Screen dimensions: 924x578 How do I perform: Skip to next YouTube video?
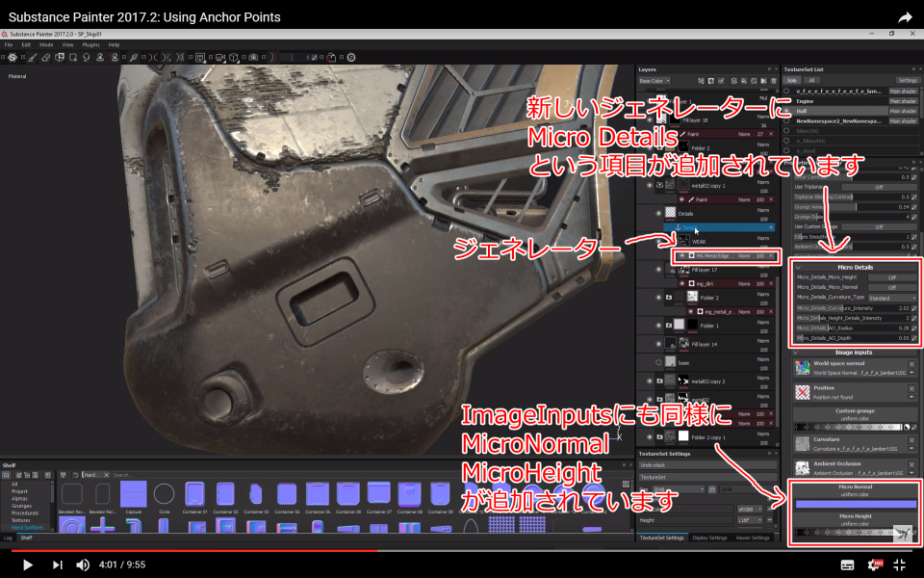click(x=57, y=565)
